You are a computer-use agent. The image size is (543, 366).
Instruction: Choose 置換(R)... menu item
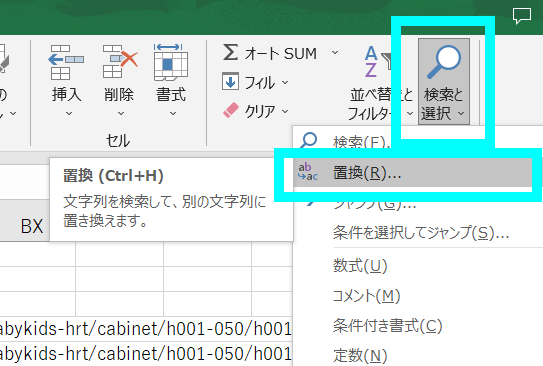[412, 173]
